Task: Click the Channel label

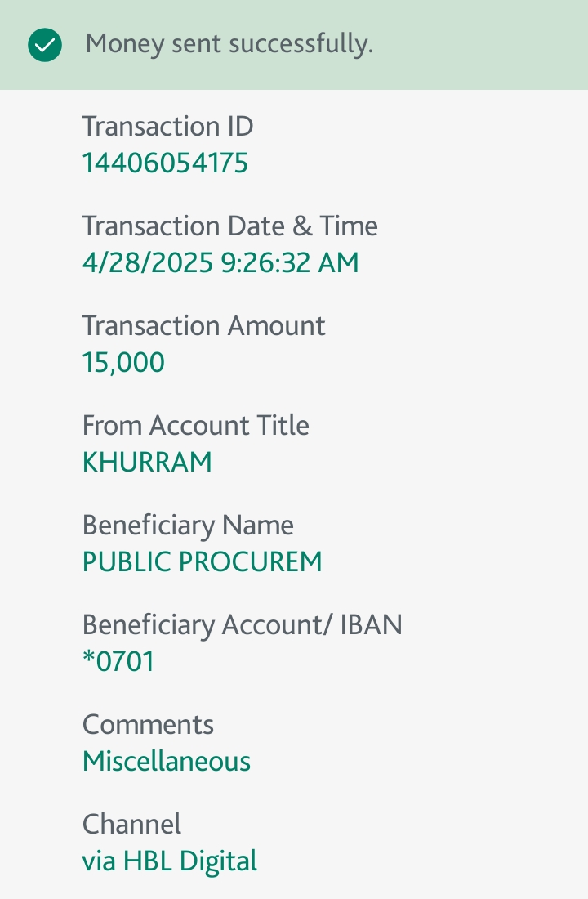Action: coord(131,825)
